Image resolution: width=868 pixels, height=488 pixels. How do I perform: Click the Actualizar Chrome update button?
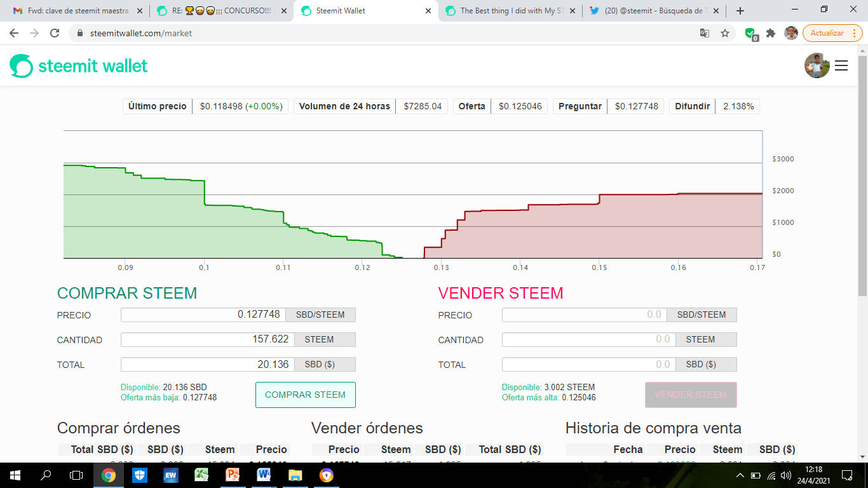(x=832, y=33)
